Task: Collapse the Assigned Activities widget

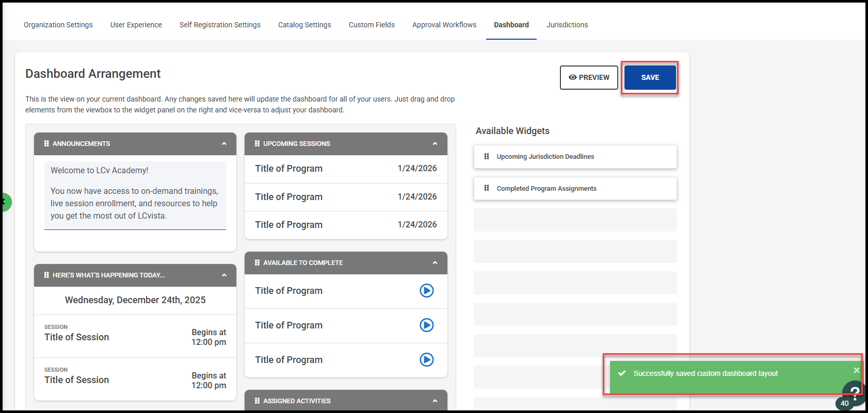Action: (435, 401)
